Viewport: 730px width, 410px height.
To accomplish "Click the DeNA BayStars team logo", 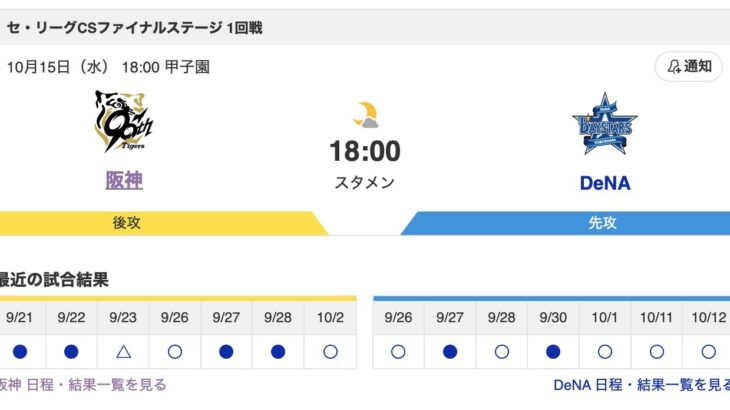I will coord(604,123).
